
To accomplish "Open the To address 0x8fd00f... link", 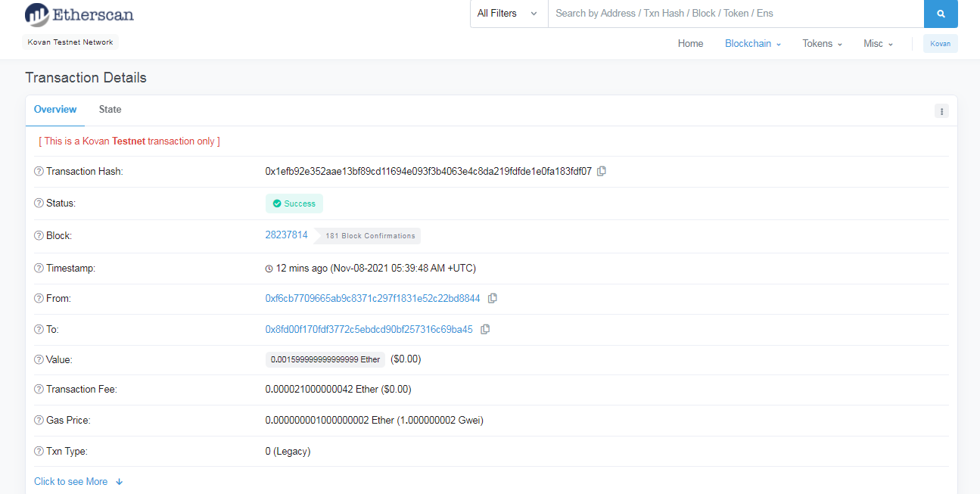I will (x=369, y=329).
